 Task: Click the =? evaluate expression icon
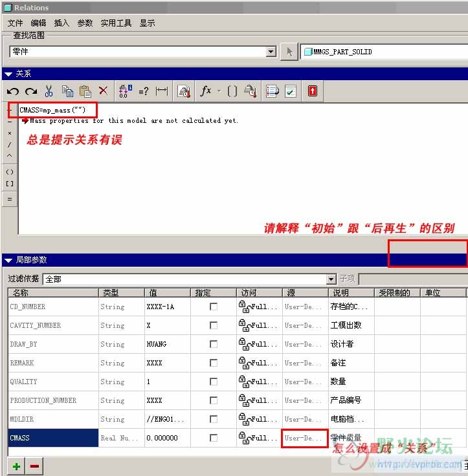pyautogui.click(x=144, y=91)
